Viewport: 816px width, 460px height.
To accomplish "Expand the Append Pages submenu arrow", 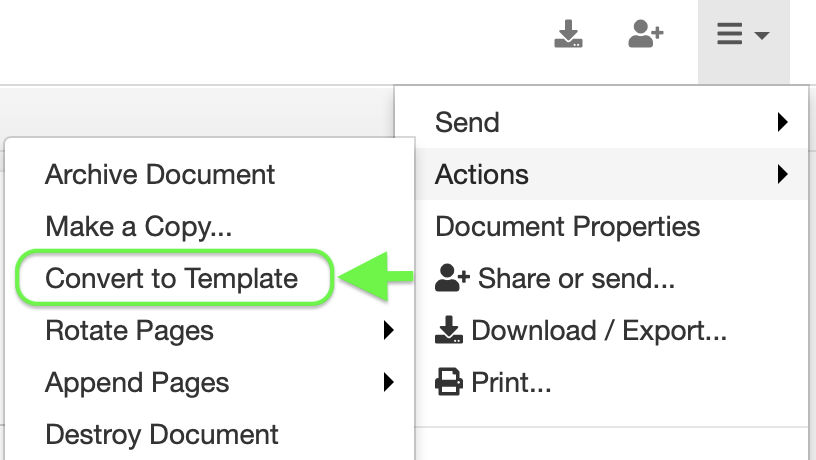I will coord(389,382).
